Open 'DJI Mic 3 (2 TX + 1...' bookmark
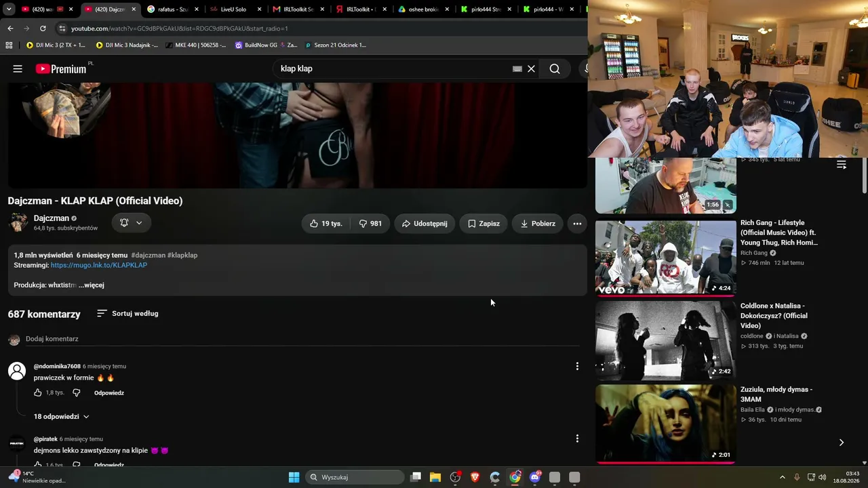Viewport: 868px width, 488px height. 56,45
